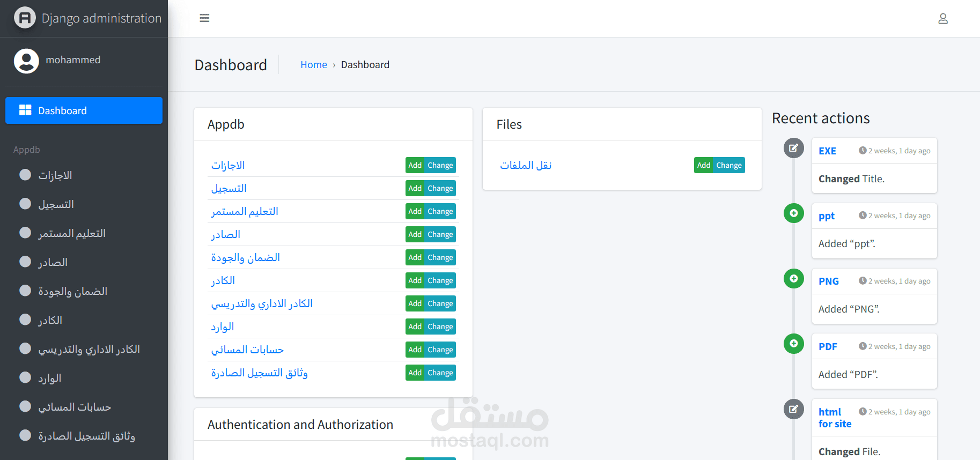The height and width of the screenshot is (460, 980).
Task: Click the Appdb card header
Action: (333, 124)
